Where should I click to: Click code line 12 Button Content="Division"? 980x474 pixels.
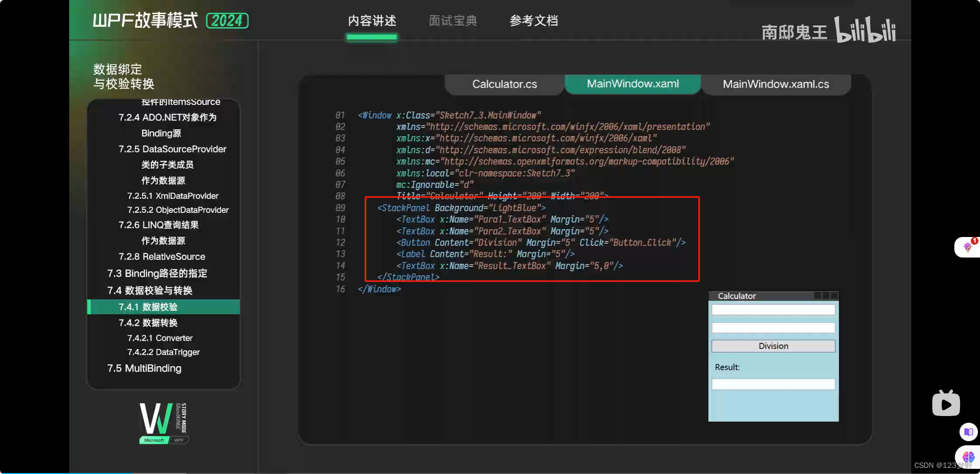click(540, 243)
